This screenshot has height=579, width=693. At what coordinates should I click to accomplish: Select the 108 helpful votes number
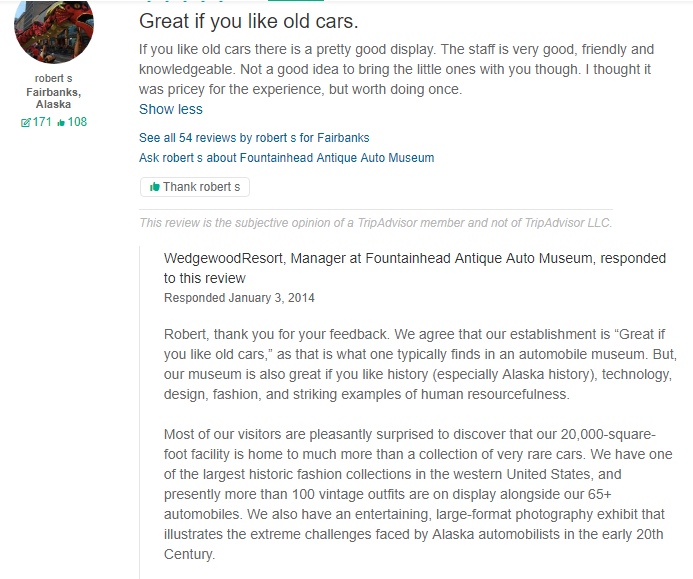tap(77, 122)
